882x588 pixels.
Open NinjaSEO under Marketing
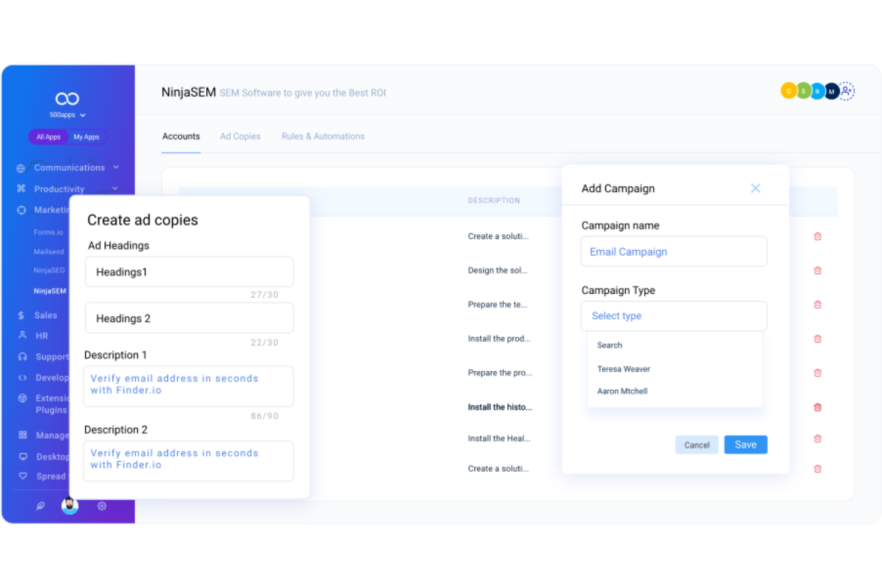[x=49, y=270]
